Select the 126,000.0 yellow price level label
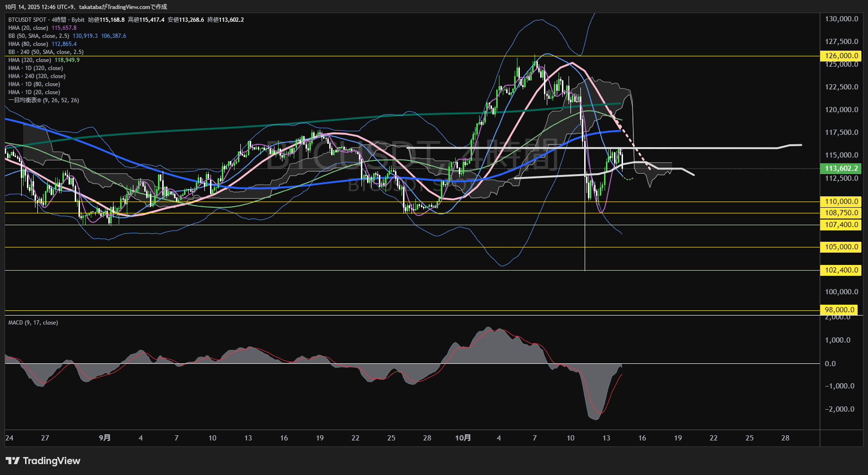The height and width of the screenshot is (475, 868). coord(841,56)
